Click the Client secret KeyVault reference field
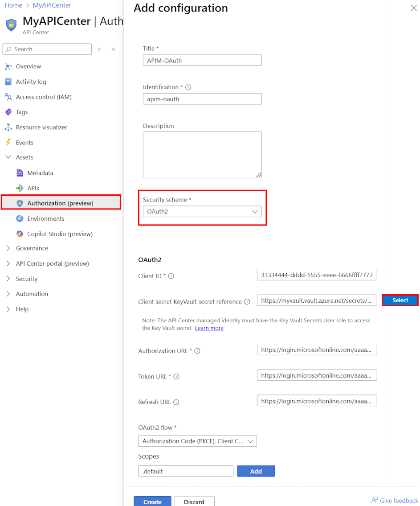 tap(317, 300)
